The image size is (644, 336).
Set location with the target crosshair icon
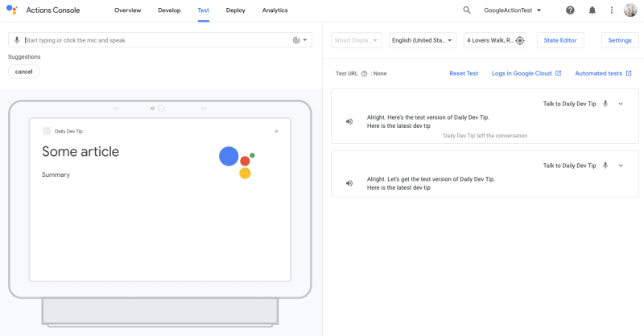coord(519,40)
